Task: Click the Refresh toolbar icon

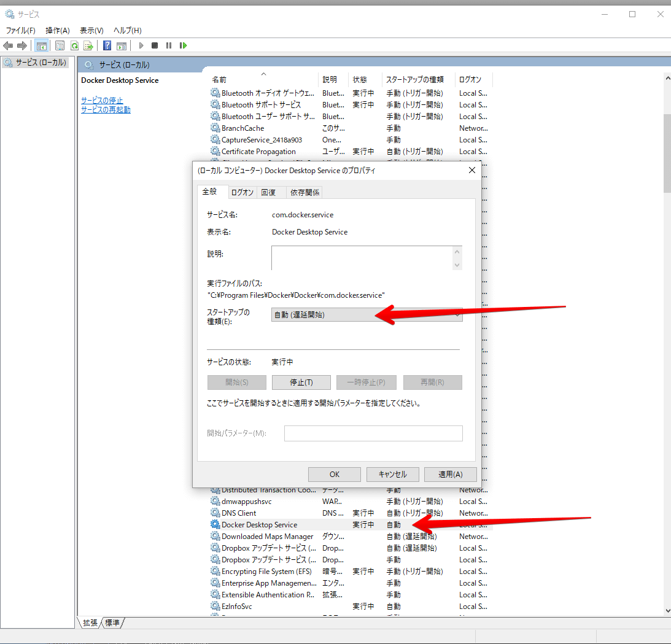Action: tap(74, 45)
